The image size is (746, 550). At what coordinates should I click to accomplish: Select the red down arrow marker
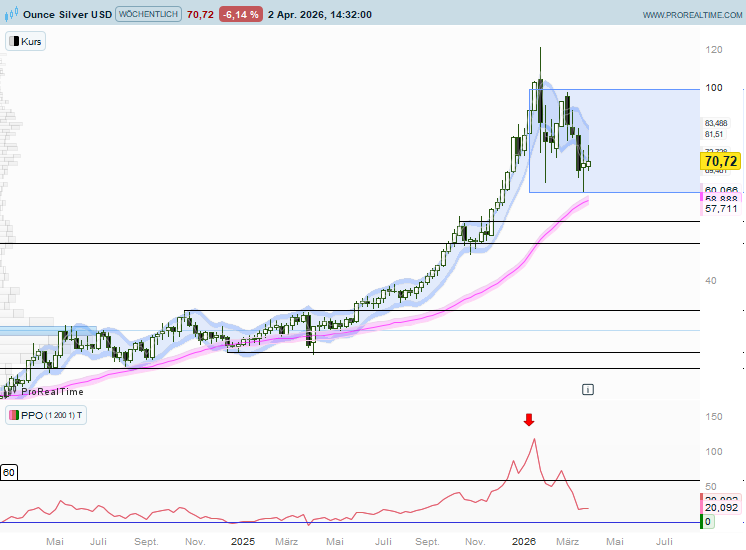coord(529,420)
